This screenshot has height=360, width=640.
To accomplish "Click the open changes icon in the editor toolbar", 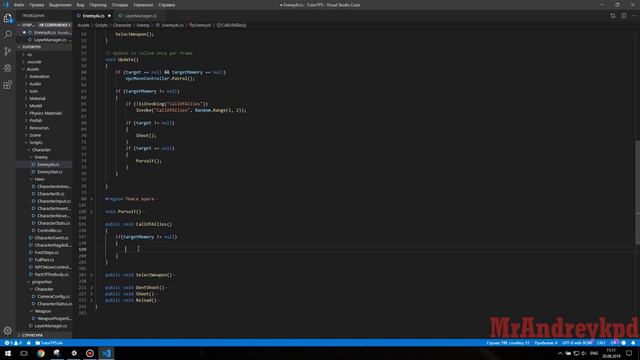I will [x=613, y=16].
